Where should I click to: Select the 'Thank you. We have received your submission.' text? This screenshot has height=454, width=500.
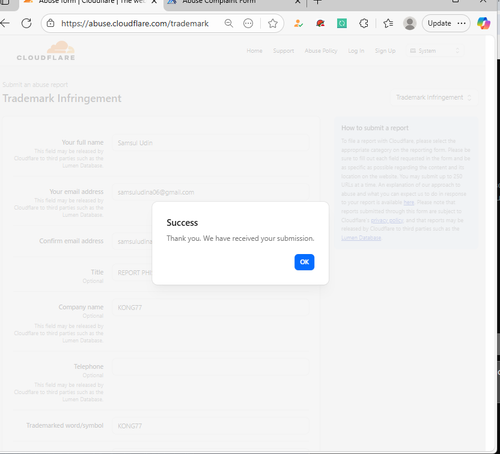240,238
